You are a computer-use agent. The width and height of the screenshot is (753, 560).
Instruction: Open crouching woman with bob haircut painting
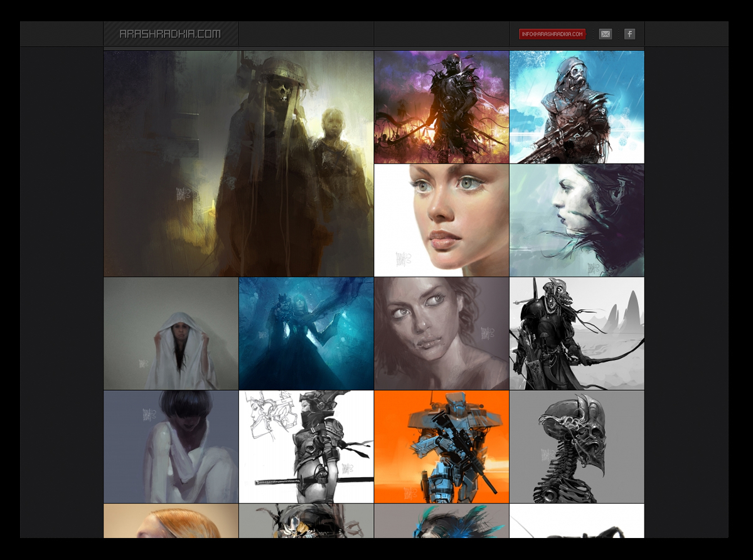point(171,446)
